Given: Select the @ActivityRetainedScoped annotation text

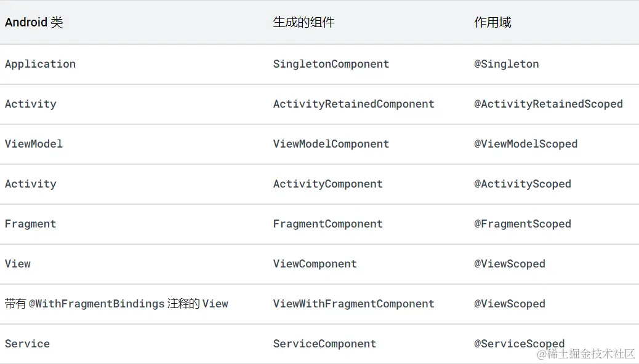Looking at the screenshot, I should click(x=548, y=104).
